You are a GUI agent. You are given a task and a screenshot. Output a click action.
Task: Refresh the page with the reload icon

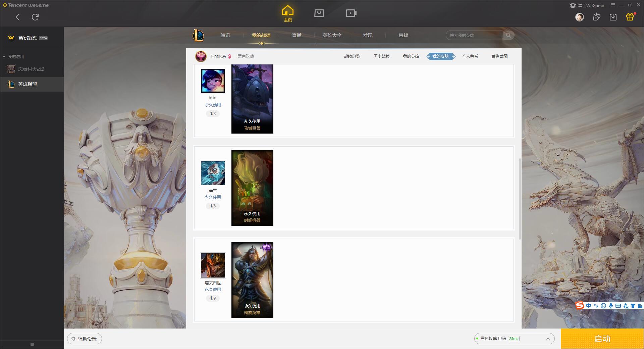[35, 17]
